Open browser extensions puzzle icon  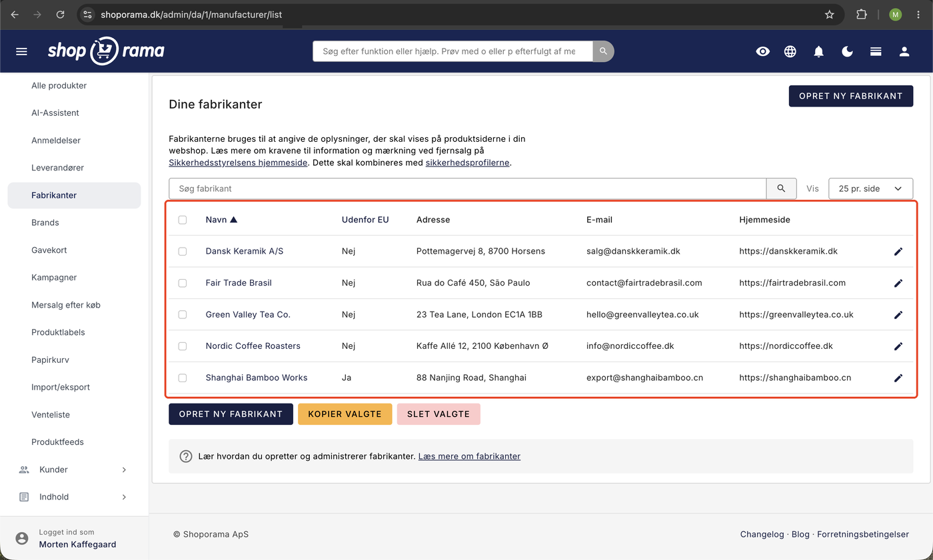[x=862, y=14]
